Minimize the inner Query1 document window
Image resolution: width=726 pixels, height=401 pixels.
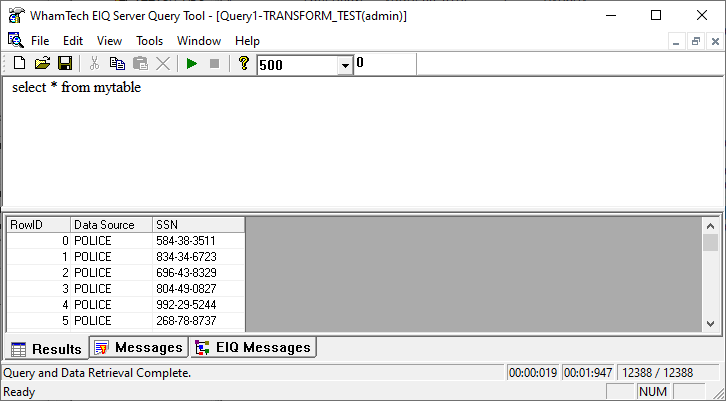676,42
